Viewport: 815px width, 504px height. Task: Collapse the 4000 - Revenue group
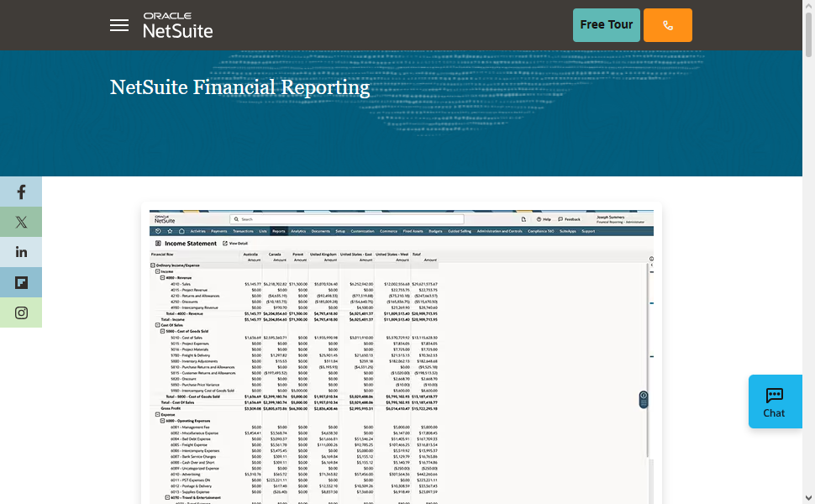click(162, 277)
